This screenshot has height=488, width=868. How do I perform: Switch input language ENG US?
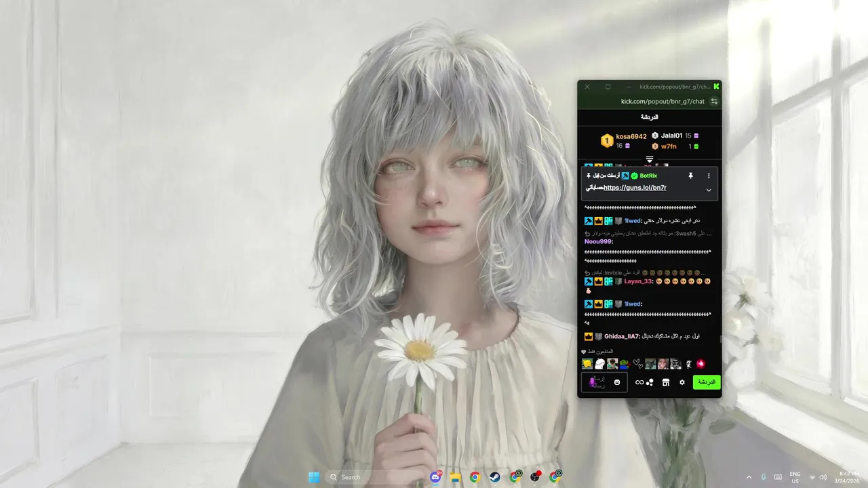click(795, 477)
